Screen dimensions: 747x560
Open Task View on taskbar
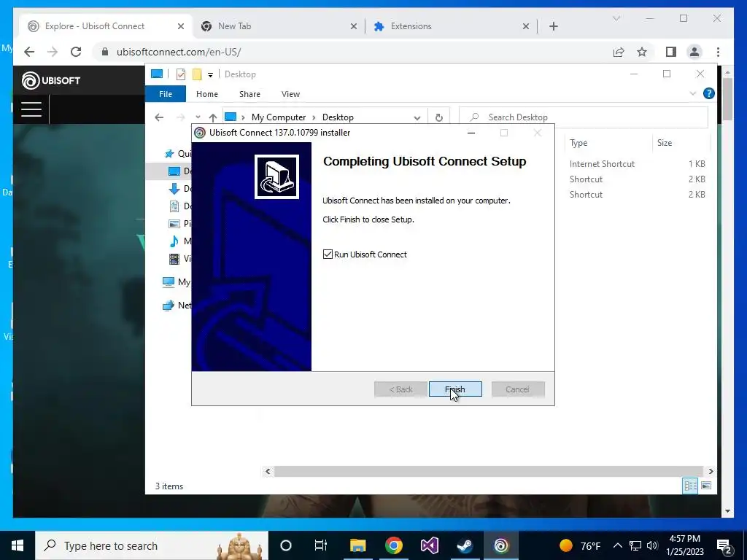(x=321, y=545)
